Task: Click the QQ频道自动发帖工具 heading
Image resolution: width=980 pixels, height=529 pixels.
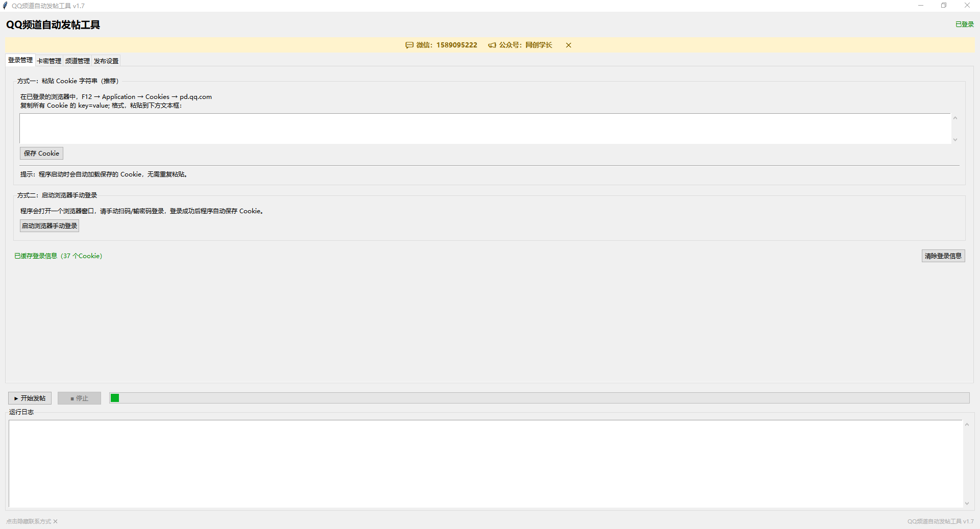Action: [53, 25]
